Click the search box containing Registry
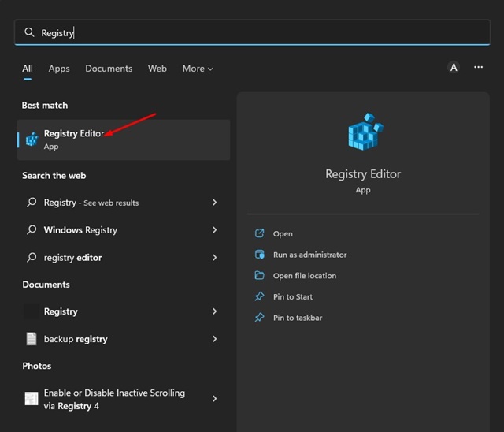 [x=252, y=33]
